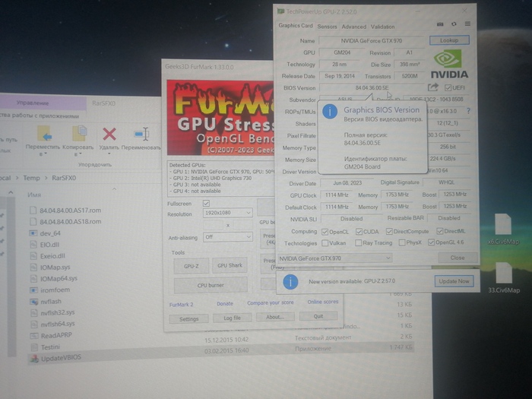This screenshot has width=532, height=399.
Task: Open the Donate link
Action: point(225,304)
